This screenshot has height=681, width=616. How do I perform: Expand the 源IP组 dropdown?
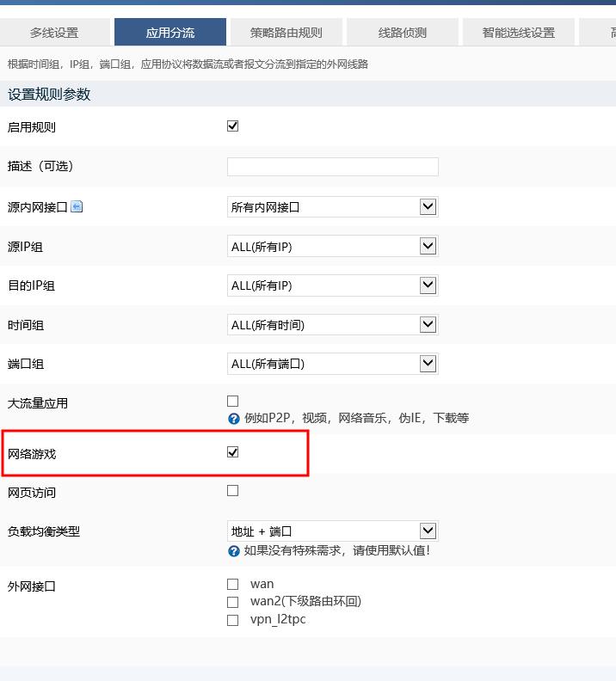pyautogui.click(x=332, y=247)
